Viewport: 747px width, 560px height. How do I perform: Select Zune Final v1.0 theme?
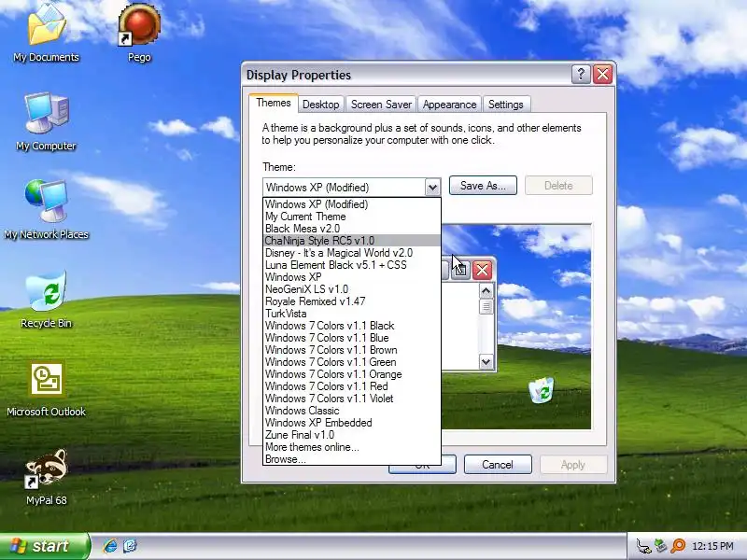tap(352, 435)
